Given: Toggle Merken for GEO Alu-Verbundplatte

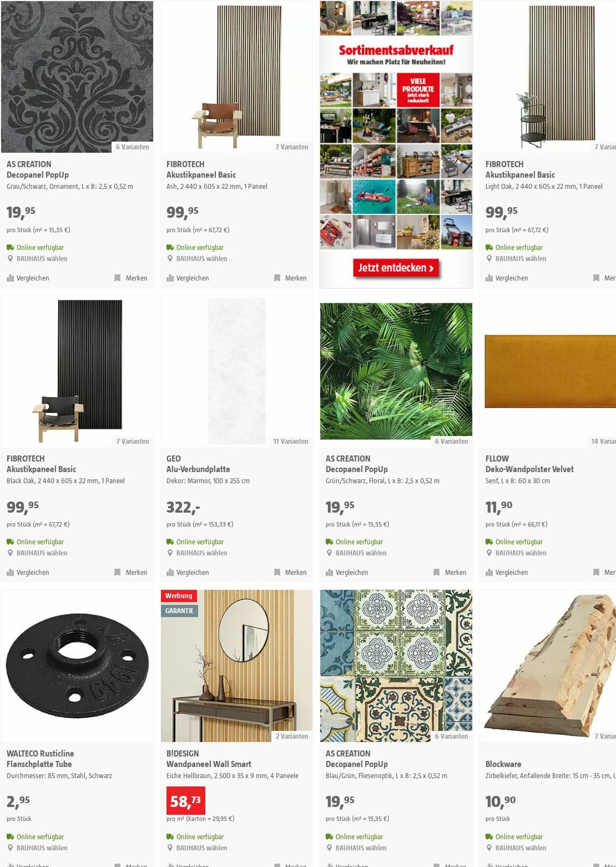Looking at the screenshot, I should tap(290, 573).
